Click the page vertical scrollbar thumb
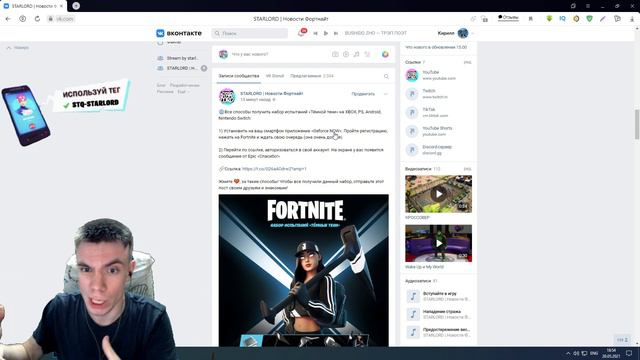The width and height of the screenshot is (640, 360). pyautogui.click(x=637, y=124)
